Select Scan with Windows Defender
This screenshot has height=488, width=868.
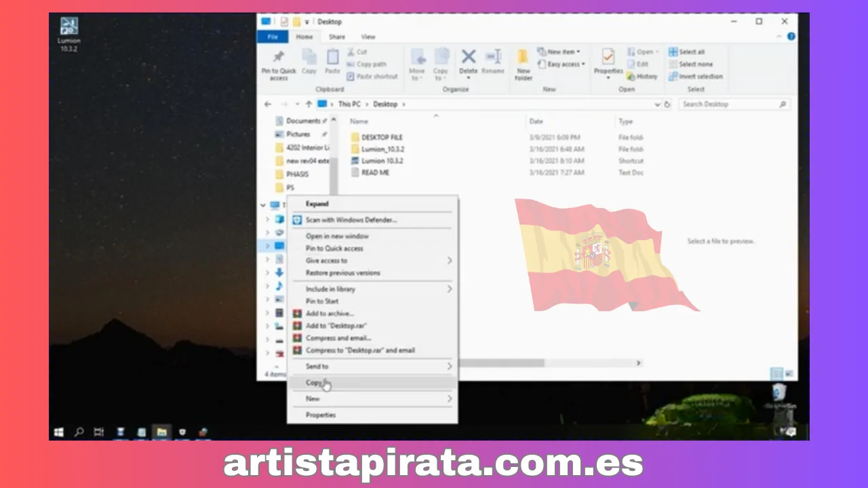[372, 220]
